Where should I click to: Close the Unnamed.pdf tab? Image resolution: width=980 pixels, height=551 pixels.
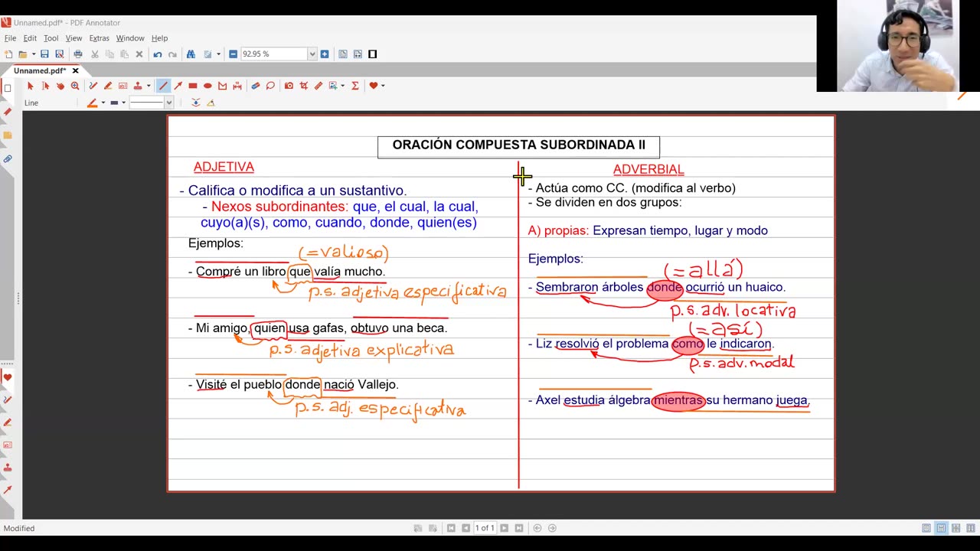[75, 70]
